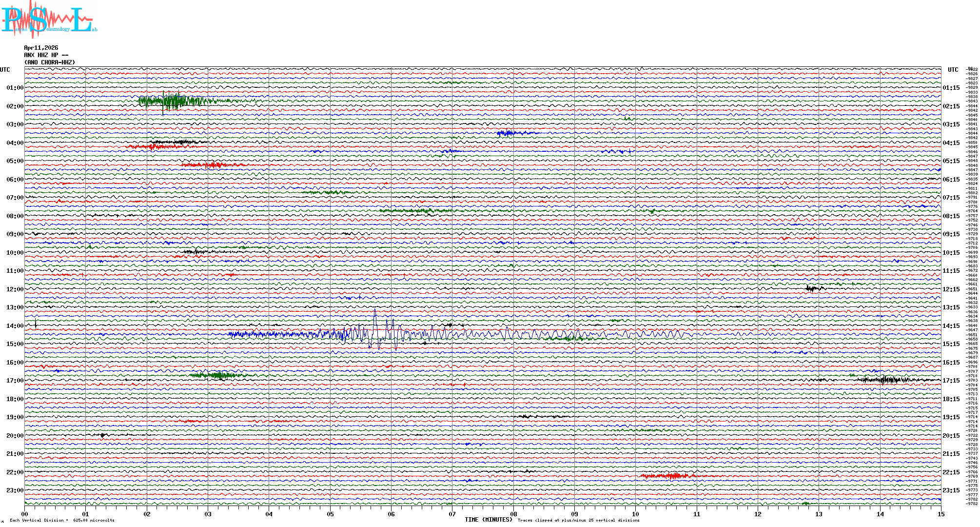Viewport: 980px width, 527px height.
Task: Click the left UTC axis header
Action: pyautogui.click(x=5, y=70)
